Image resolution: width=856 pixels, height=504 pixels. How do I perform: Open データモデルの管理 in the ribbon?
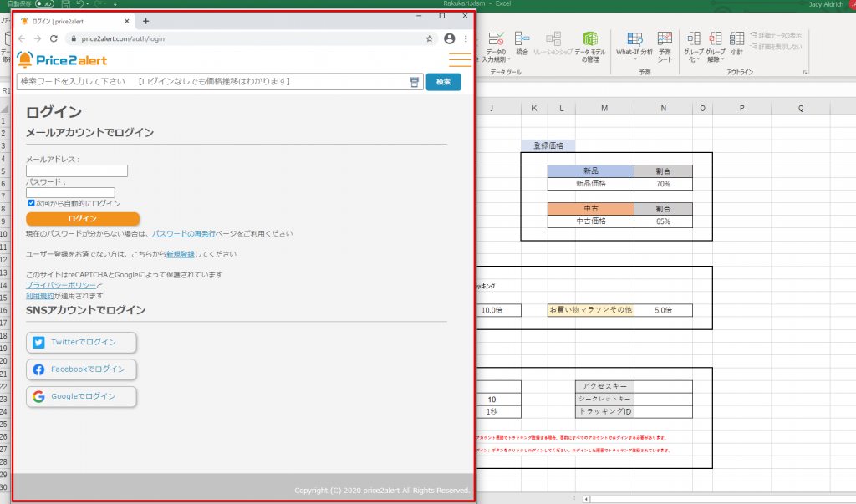coord(591,47)
